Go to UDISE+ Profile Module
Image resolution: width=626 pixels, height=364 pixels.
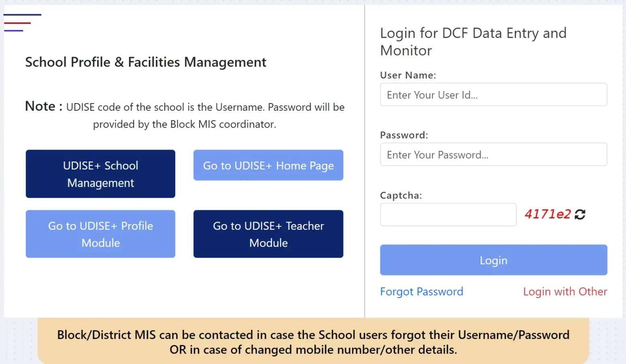pos(100,234)
